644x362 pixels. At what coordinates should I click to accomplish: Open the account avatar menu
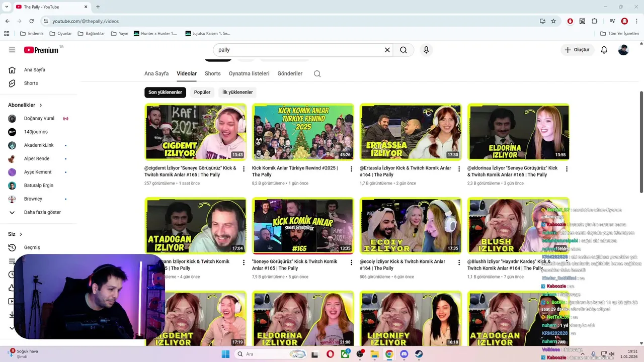623,50
